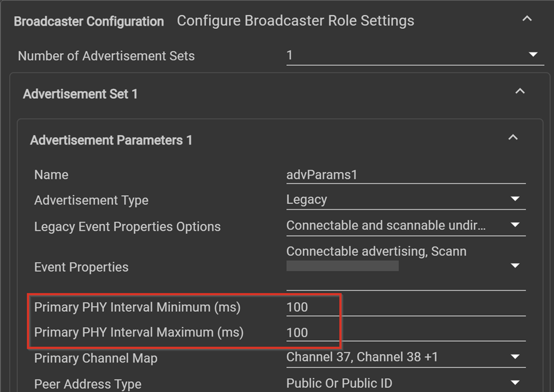Open the Event Properties dropdown arrow
The width and height of the screenshot is (554, 392).
(515, 265)
